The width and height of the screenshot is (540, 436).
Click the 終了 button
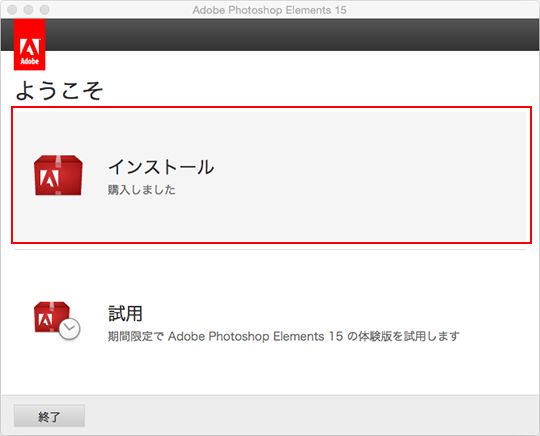[x=49, y=416]
